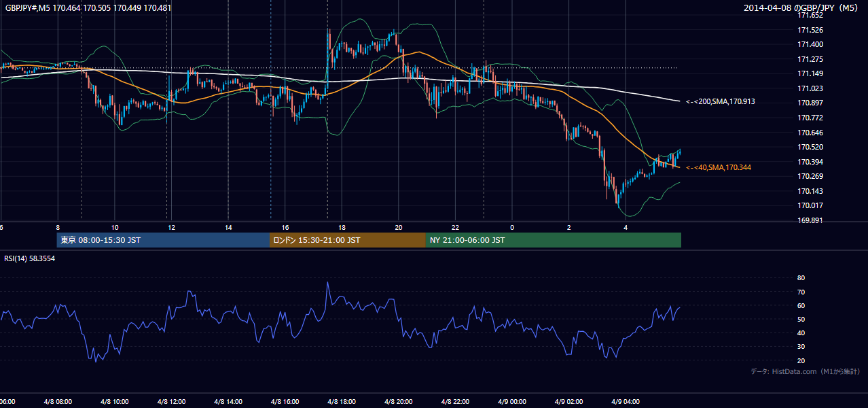Screen dimensions: 868x408
Task: Click the RSI(14) 58.3554 indicator label
Action: click(x=30, y=258)
